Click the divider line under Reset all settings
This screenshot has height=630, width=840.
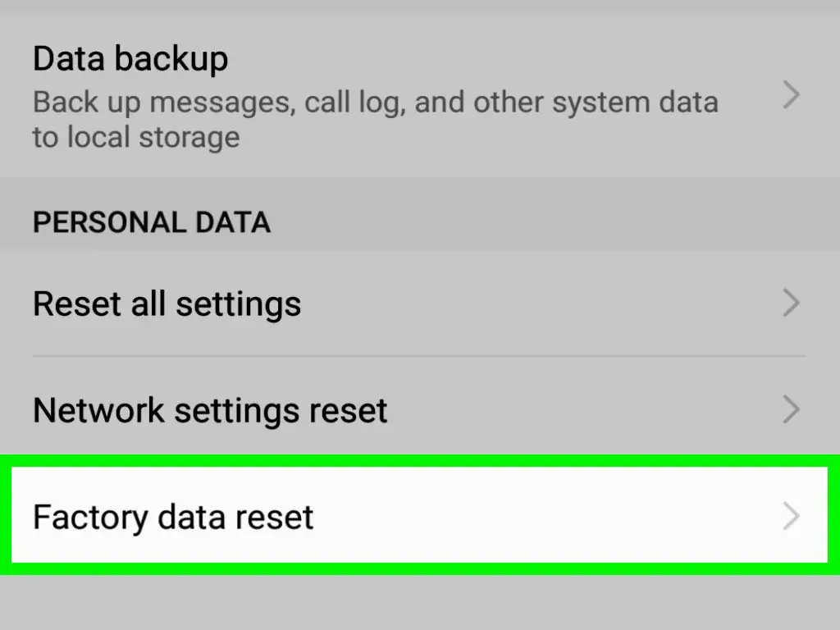(x=419, y=356)
